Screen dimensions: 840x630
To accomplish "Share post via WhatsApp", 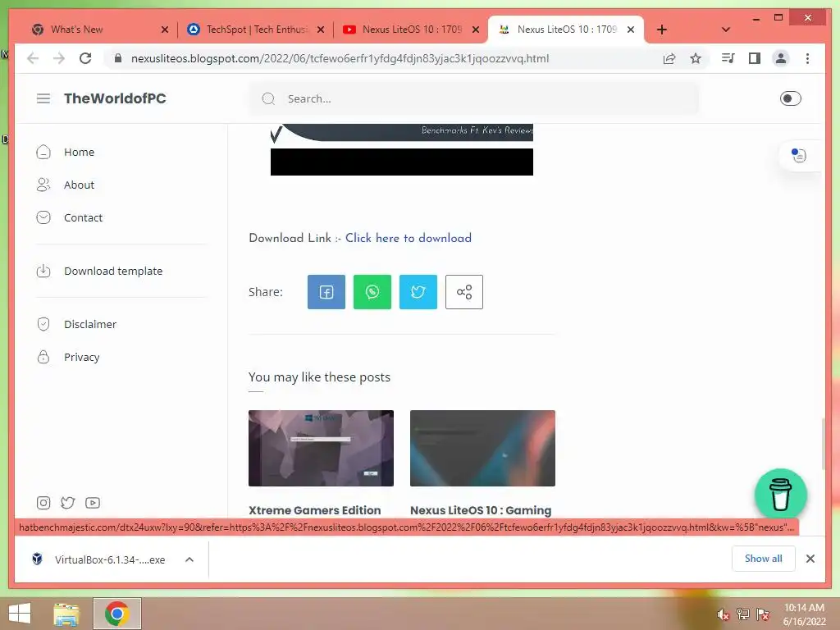I will pos(372,292).
